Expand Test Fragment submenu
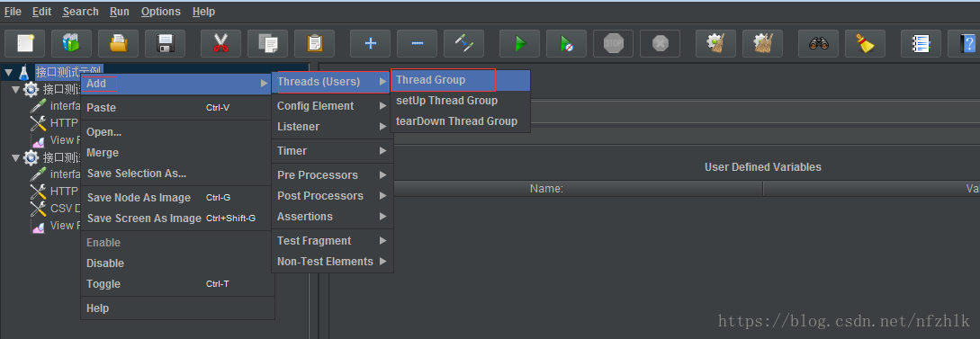This screenshot has width=980, height=339. click(x=332, y=241)
